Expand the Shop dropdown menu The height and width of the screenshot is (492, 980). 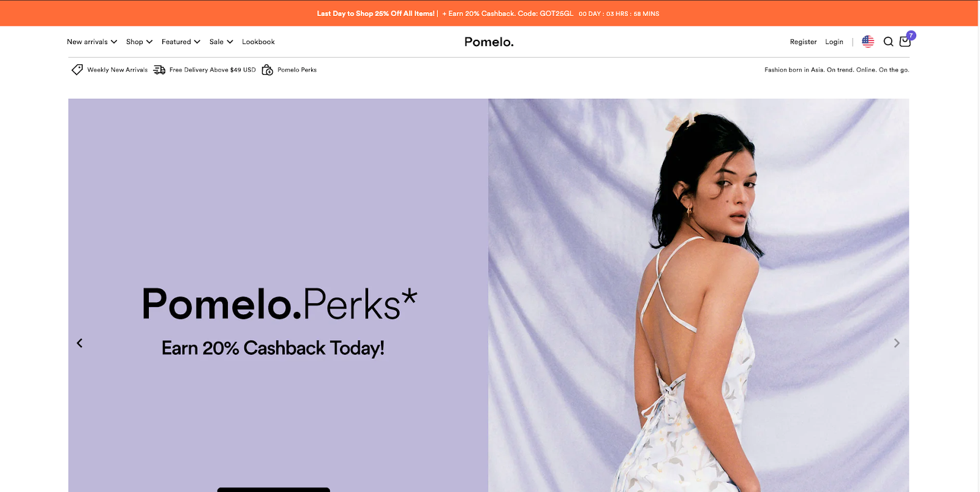140,42
